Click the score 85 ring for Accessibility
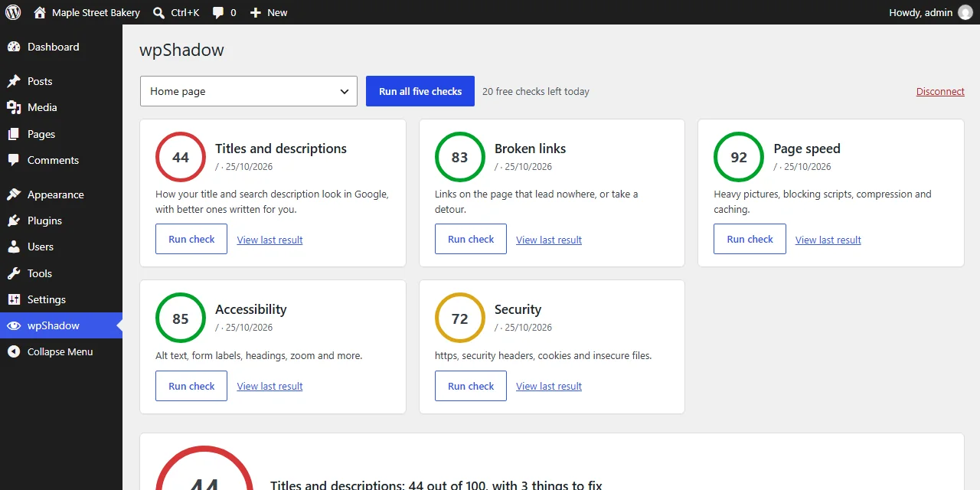The height and width of the screenshot is (490, 980). [181, 318]
